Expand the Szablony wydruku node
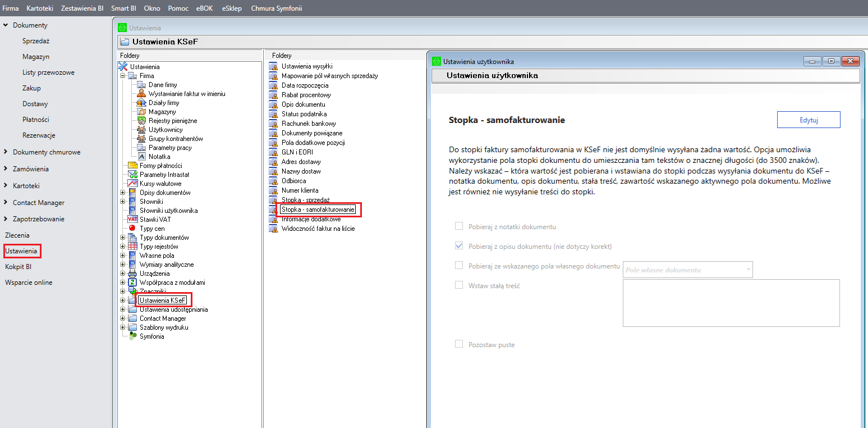The height and width of the screenshot is (428, 868). pos(122,327)
